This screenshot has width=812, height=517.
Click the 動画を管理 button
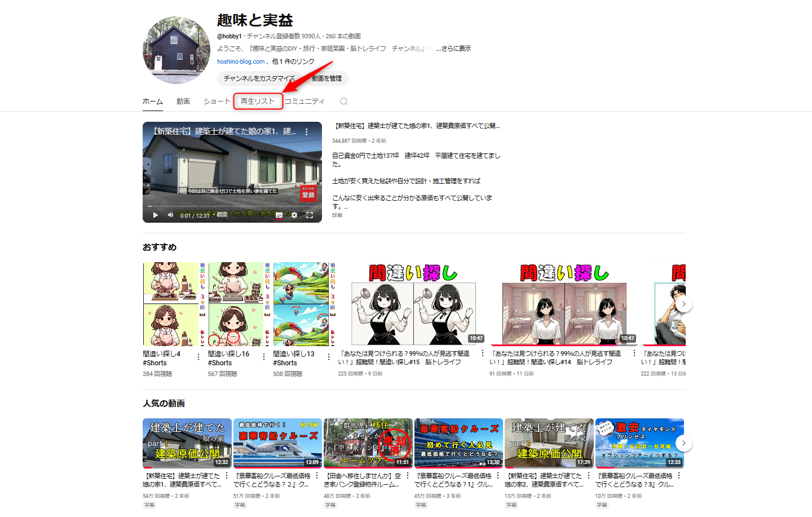pyautogui.click(x=326, y=78)
